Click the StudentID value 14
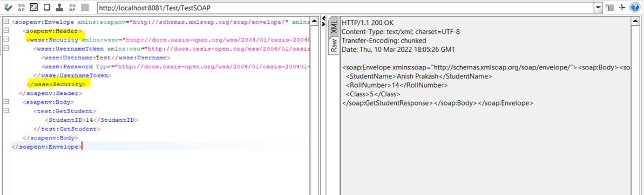 (90, 120)
